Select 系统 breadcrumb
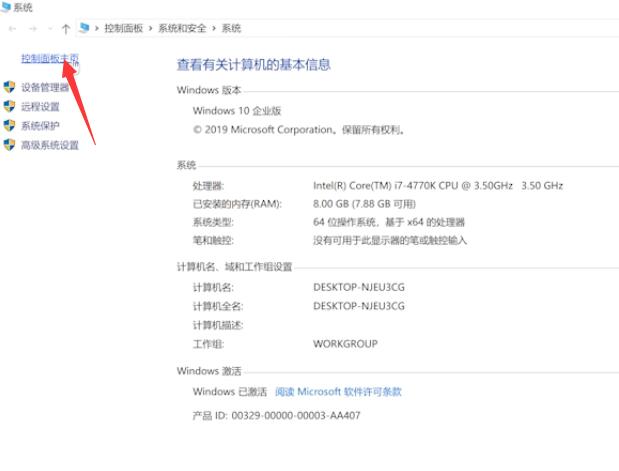This screenshot has width=619, height=471. tap(231, 28)
